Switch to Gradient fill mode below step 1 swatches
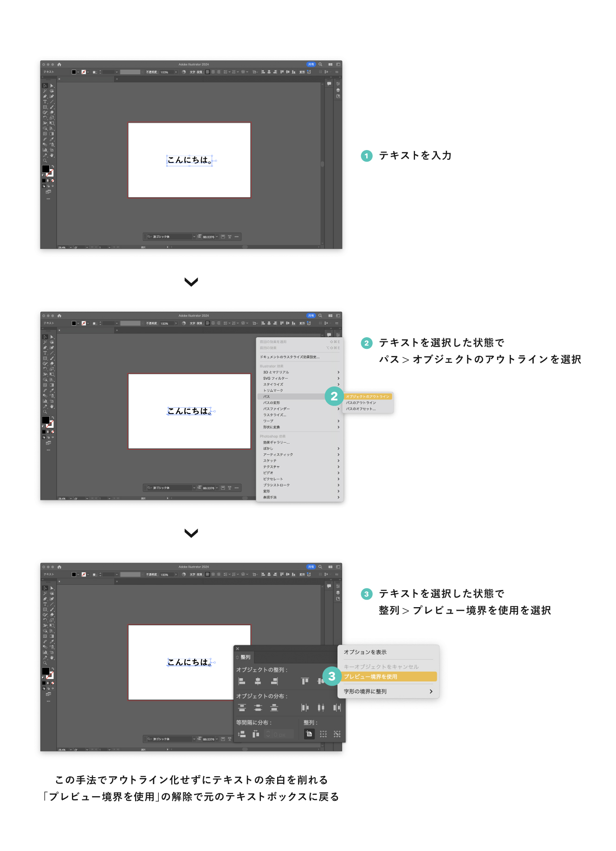 click(x=48, y=181)
